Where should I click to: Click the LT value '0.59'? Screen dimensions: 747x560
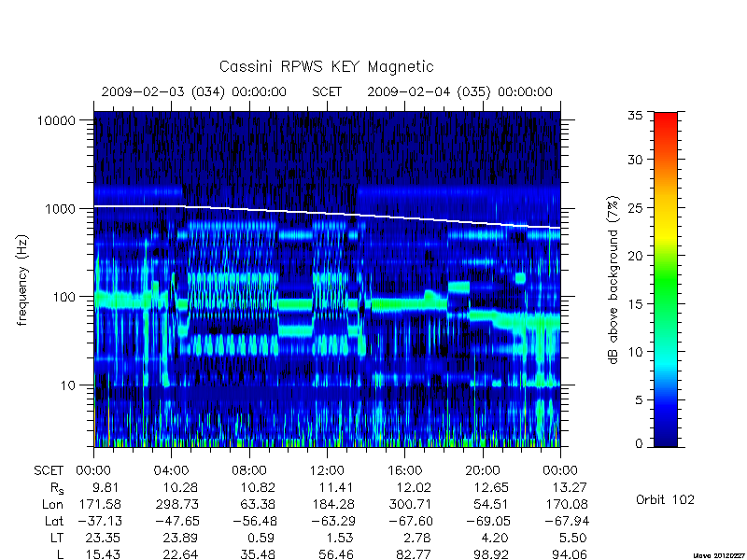tap(261, 538)
